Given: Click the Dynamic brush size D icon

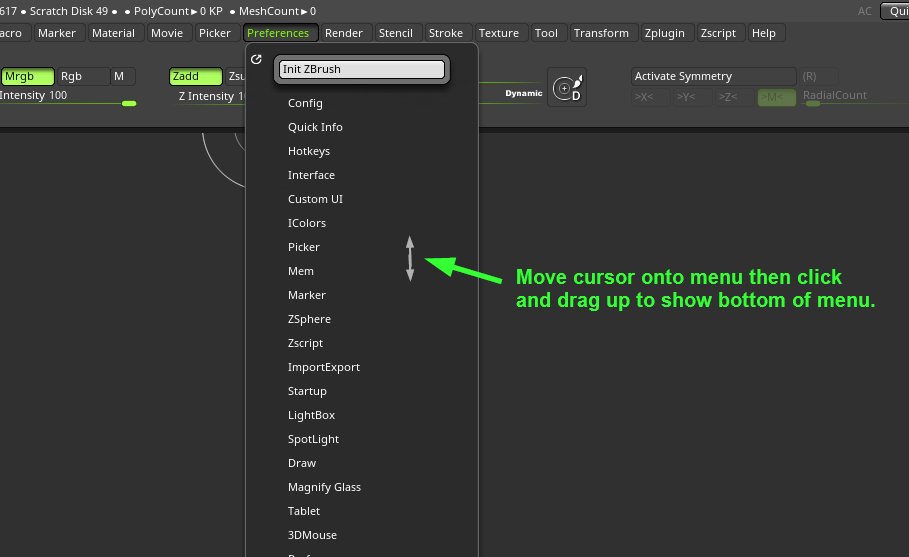Looking at the screenshot, I should [x=567, y=87].
